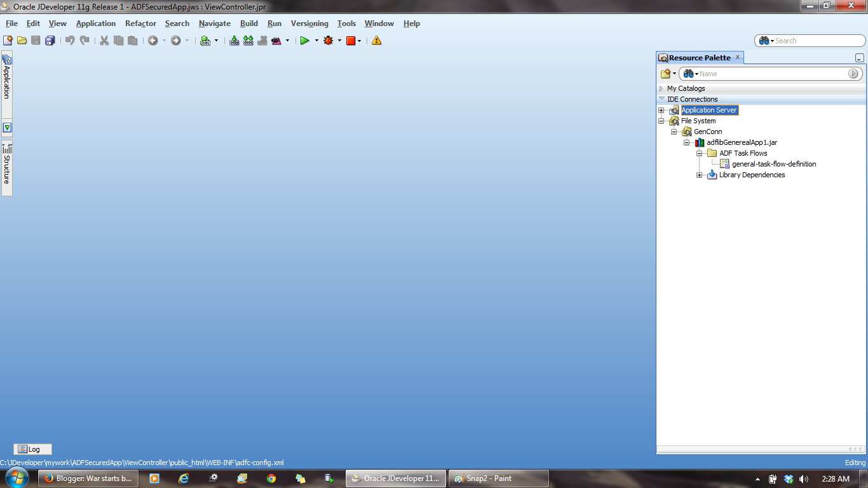This screenshot has height=488, width=868.
Task: Click the Redo arrow icon
Action: pyautogui.click(x=84, y=41)
